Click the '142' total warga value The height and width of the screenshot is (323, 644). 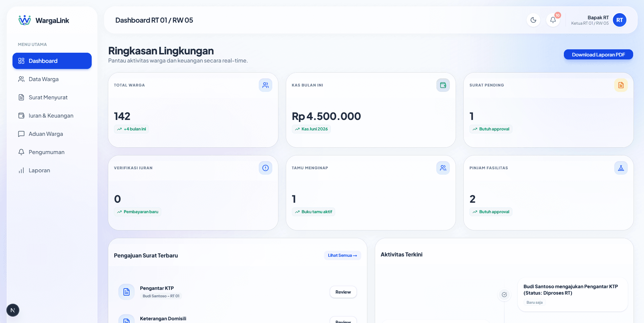(x=122, y=116)
